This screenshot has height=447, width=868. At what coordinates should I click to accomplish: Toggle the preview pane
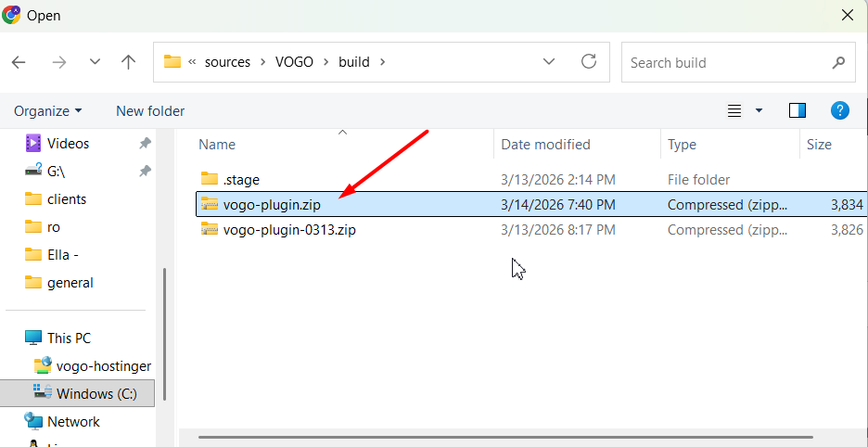click(798, 110)
